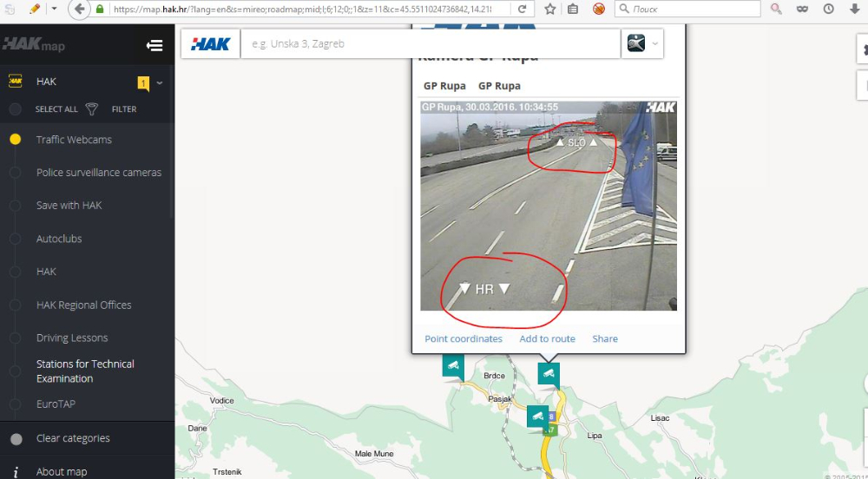Click the yellow notification badge showing 1
Image resolution: width=868 pixels, height=479 pixels.
143,83
